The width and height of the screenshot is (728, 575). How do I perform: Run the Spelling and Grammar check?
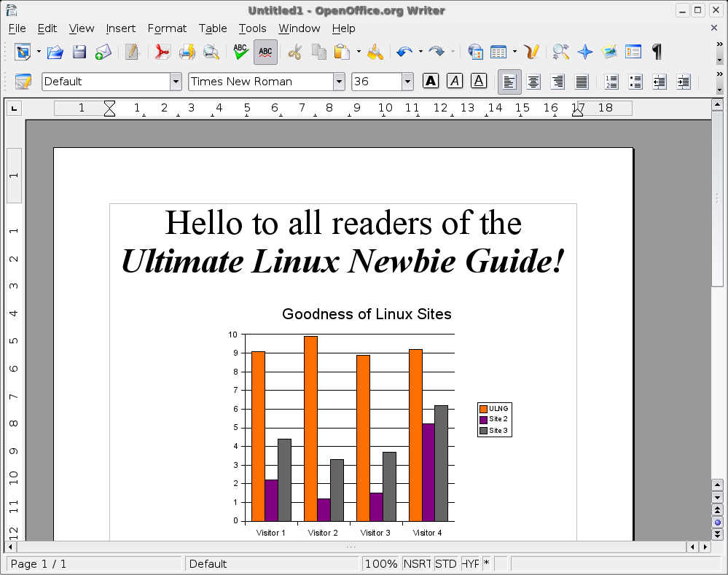click(240, 52)
